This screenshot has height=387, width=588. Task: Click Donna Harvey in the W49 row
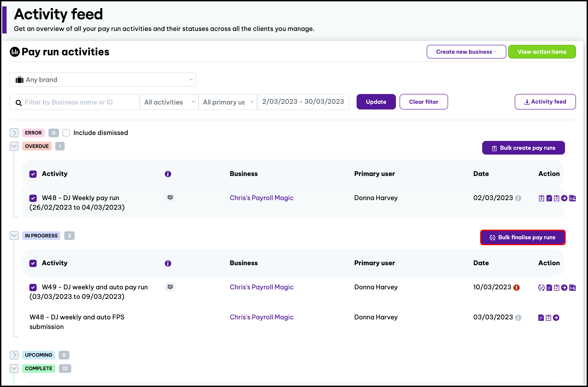376,287
